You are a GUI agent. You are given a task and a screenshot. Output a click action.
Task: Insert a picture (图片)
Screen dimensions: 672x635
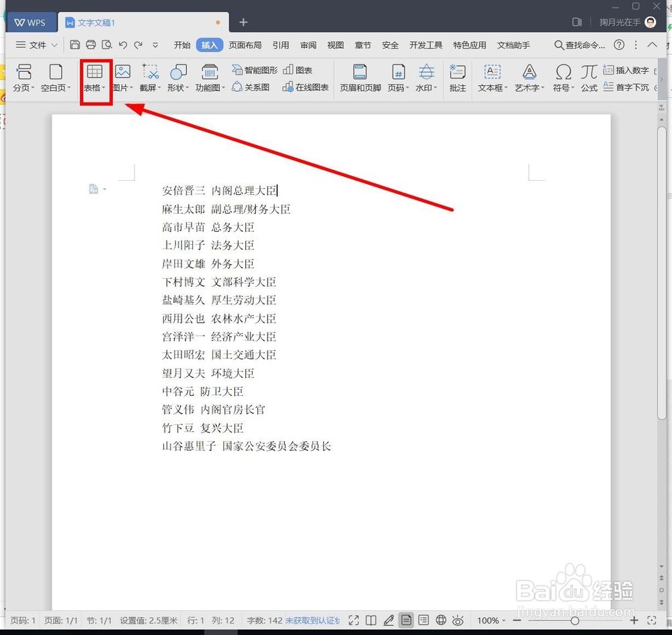122,77
